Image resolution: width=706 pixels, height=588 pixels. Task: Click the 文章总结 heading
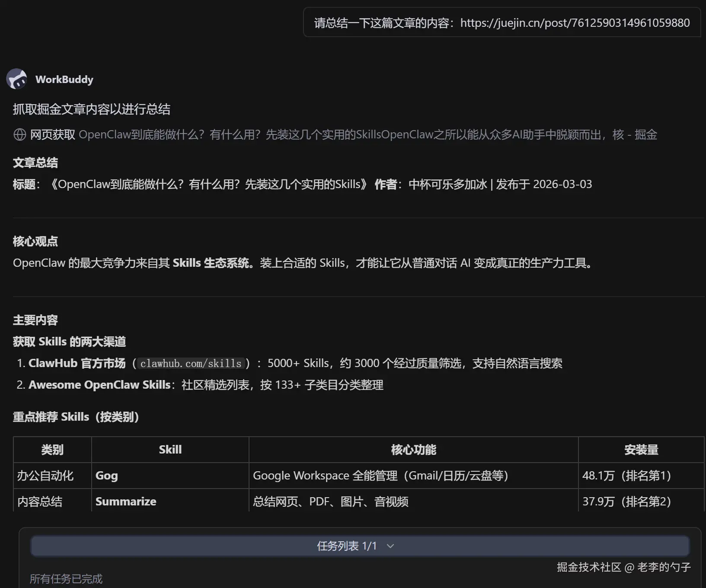pyautogui.click(x=35, y=163)
